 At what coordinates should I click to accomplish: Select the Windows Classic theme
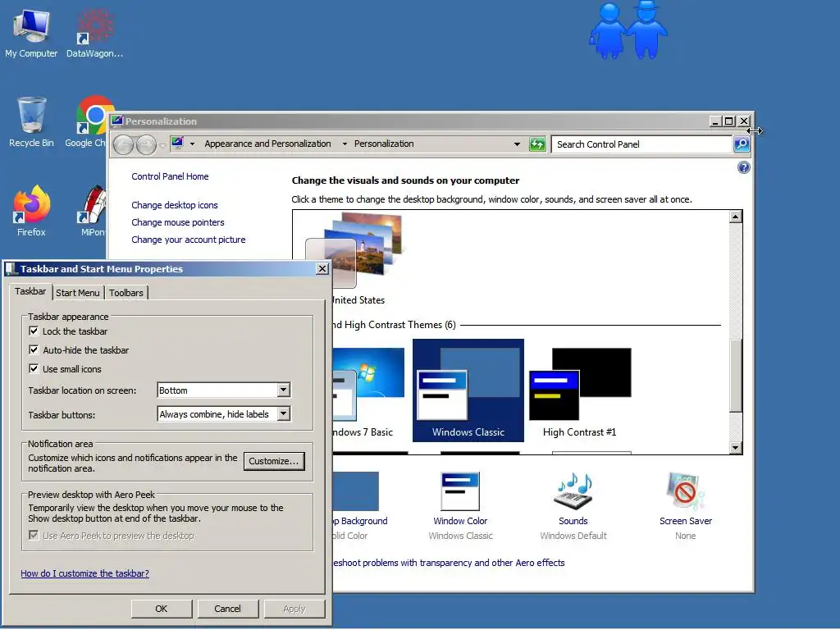(x=468, y=390)
